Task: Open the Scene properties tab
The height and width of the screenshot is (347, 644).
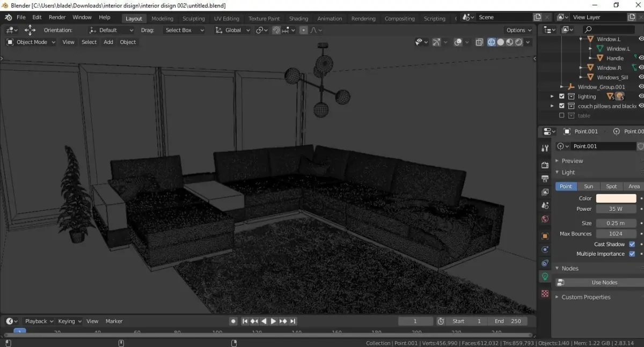Action: pos(545,205)
